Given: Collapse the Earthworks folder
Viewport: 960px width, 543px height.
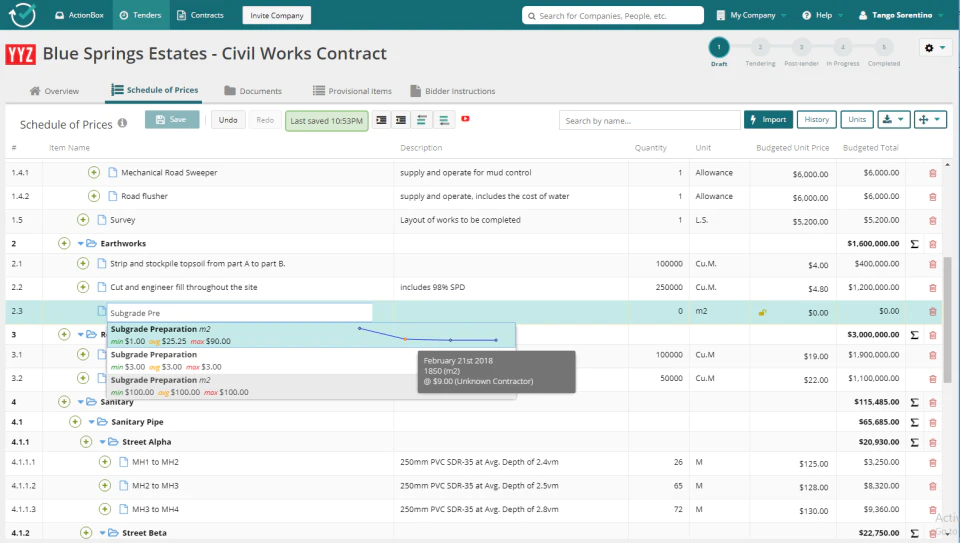Looking at the screenshot, I should (80, 244).
